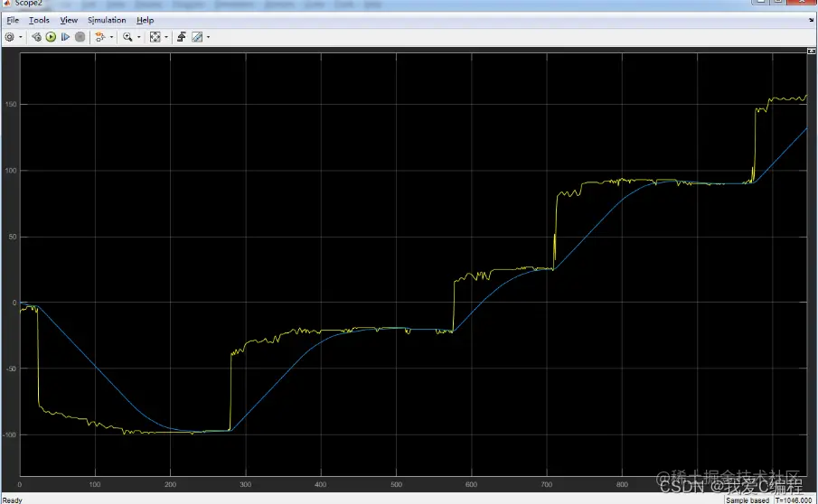Click the dock scope arrow on the menu bar
This screenshot has height=504, width=818.
click(811, 20)
